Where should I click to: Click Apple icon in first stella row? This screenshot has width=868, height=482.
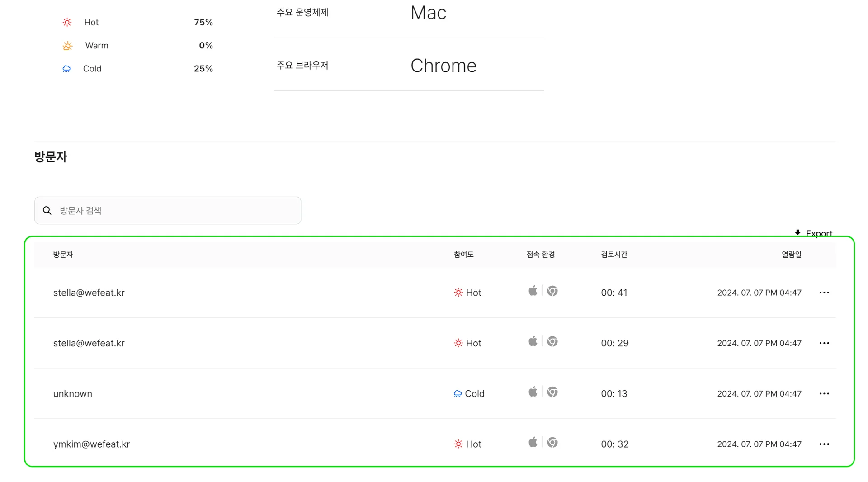click(533, 291)
